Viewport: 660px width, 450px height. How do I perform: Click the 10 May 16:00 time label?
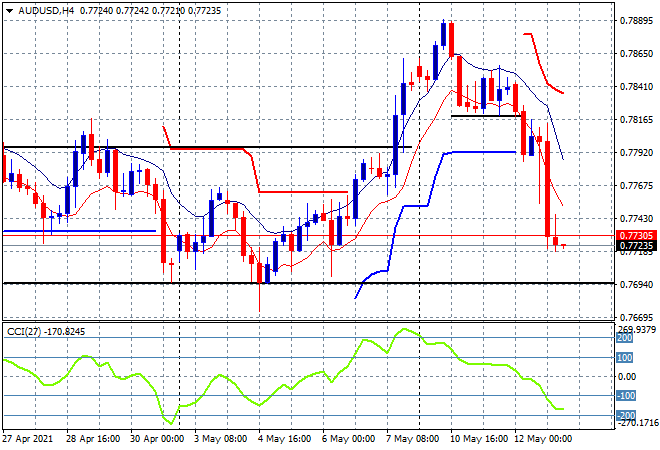coord(479,439)
